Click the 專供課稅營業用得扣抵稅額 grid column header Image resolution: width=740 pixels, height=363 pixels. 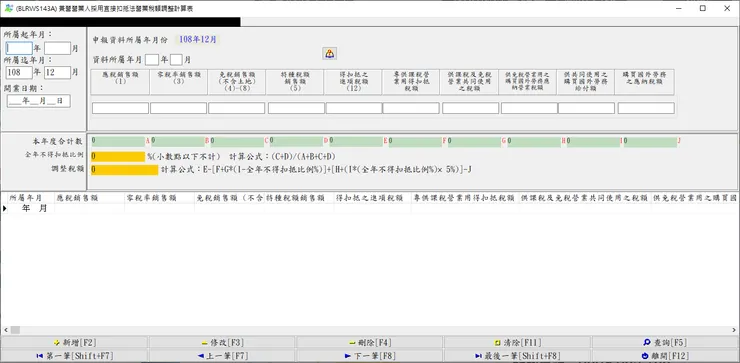[x=464, y=198]
